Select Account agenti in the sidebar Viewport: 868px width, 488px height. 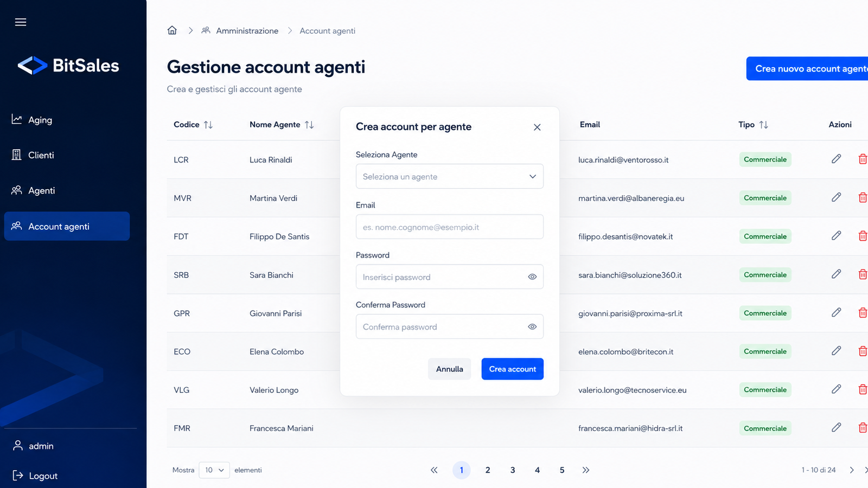coord(67,226)
